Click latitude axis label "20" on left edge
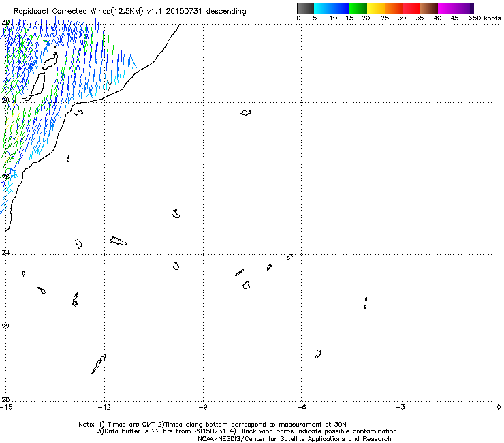The image size is (504, 443). 5,400
